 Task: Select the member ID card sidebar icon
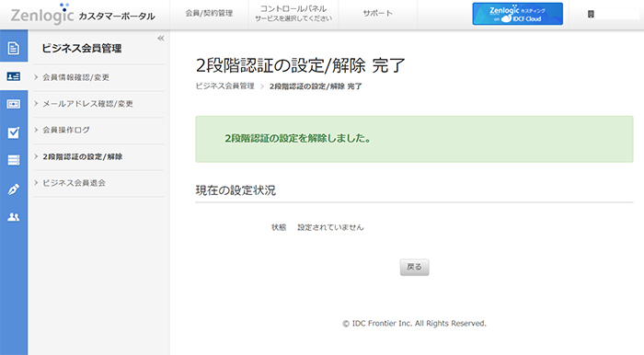14,76
